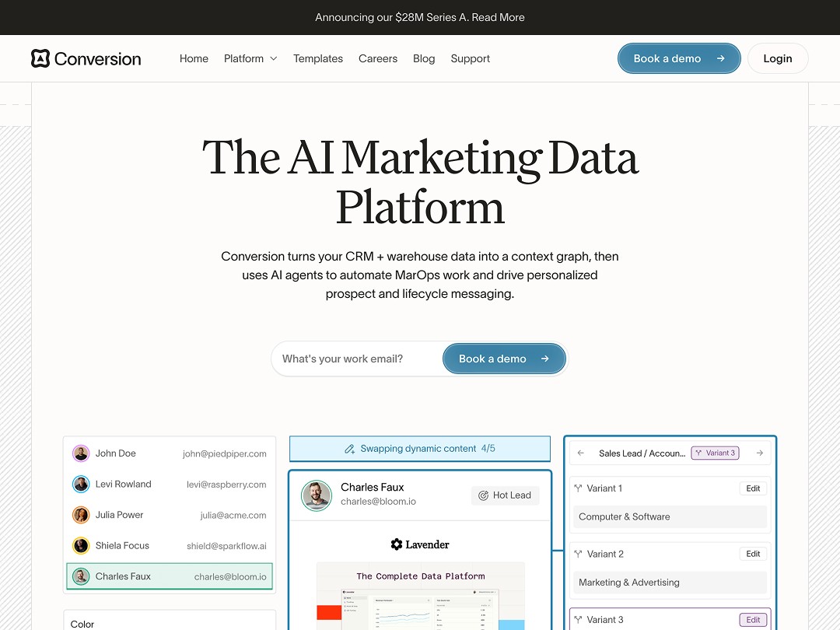This screenshot has width=840, height=630.
Task: Click the pencil icon next to Swapping dynamic content
Action: point(349,449)
